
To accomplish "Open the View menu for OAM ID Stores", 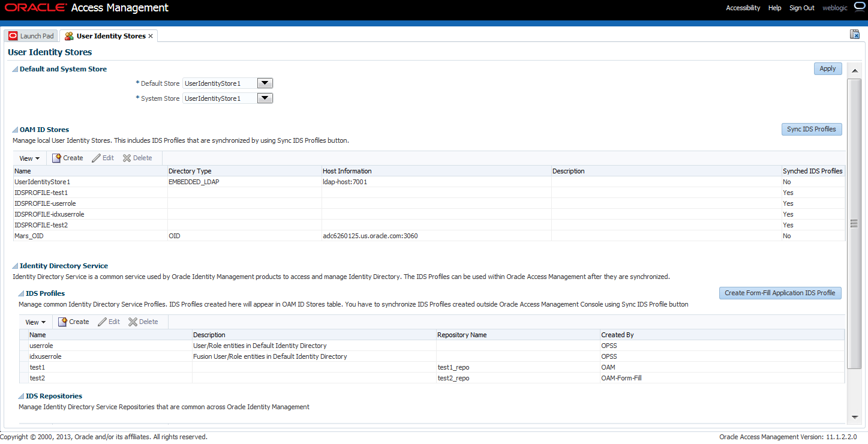I will pyautogui.click(x=29, y=158).
